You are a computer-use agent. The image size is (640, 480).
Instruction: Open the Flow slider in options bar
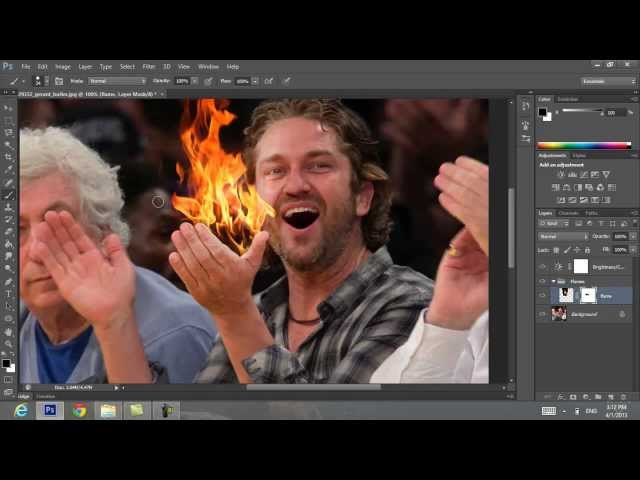coord(255,81)
